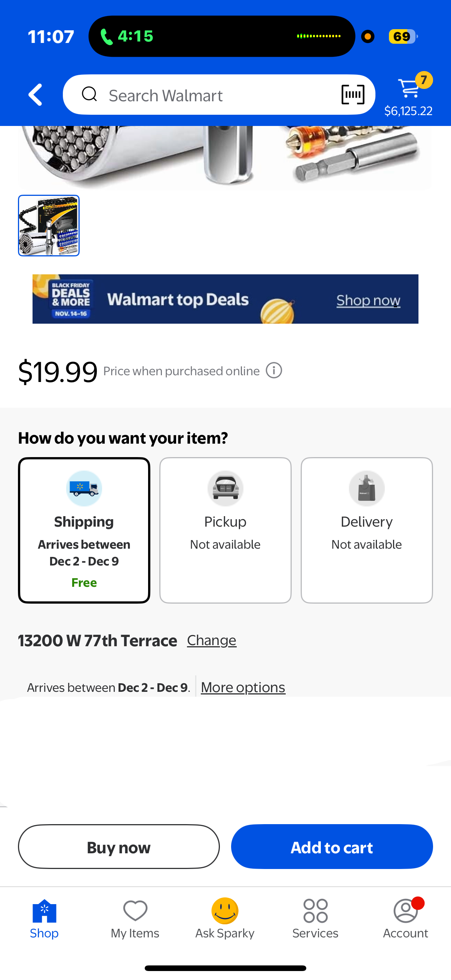Viewport: 451px width, 980px height.
Task: Expand More options for arrival dates
Action: click(x=243, y=687)
